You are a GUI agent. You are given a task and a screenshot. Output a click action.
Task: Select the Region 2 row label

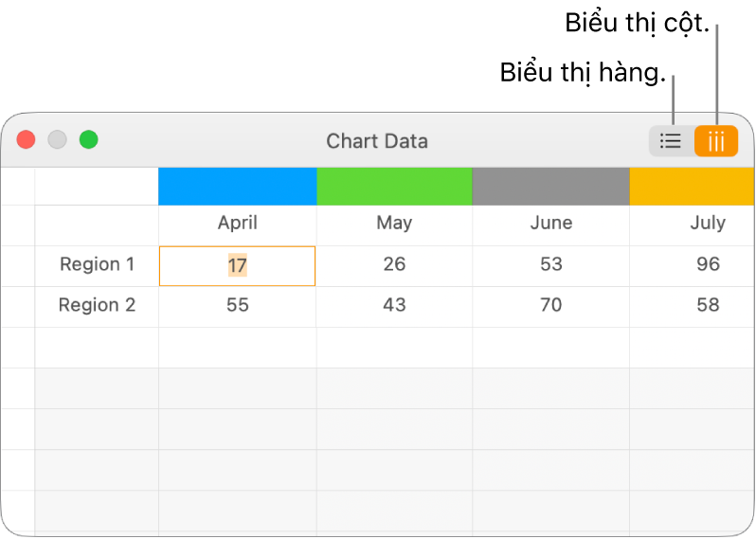pyautogui.click(x=97, y=306)
